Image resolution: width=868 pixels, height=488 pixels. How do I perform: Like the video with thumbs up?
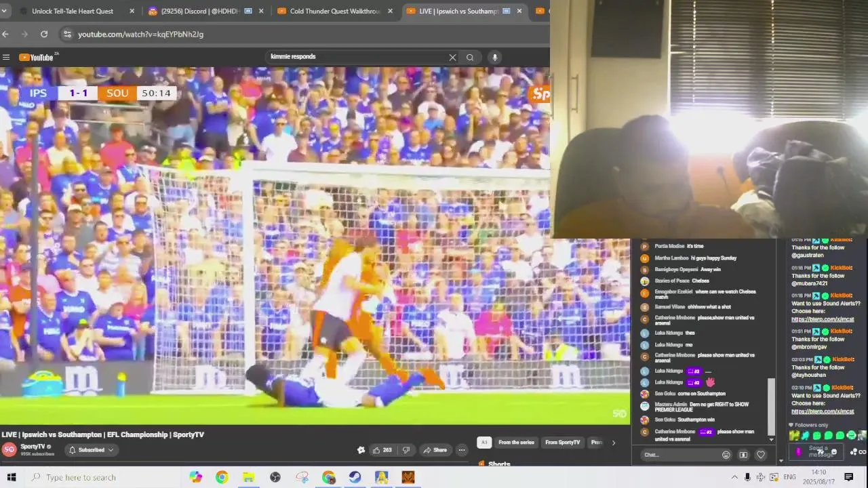382,450
